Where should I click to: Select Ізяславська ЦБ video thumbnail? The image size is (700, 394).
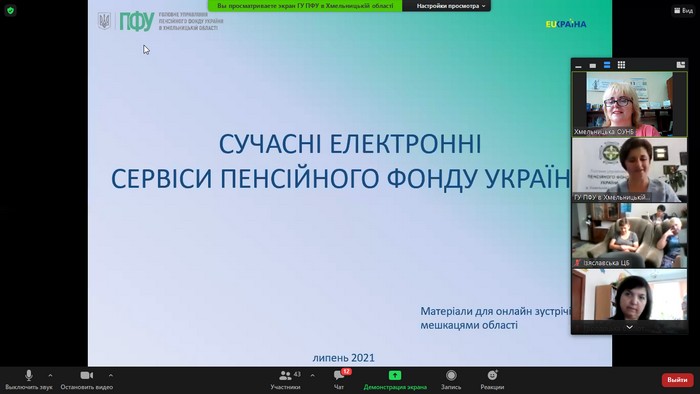point(629,235)
